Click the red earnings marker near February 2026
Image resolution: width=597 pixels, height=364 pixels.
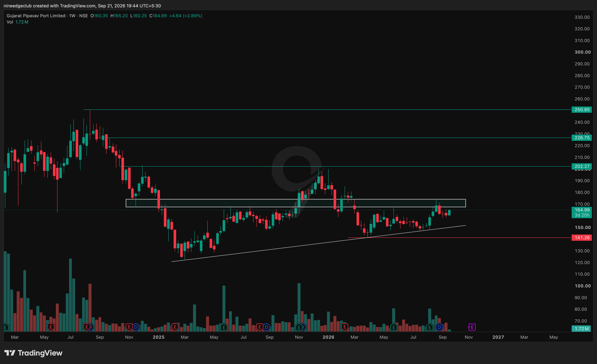click(345, 327)
